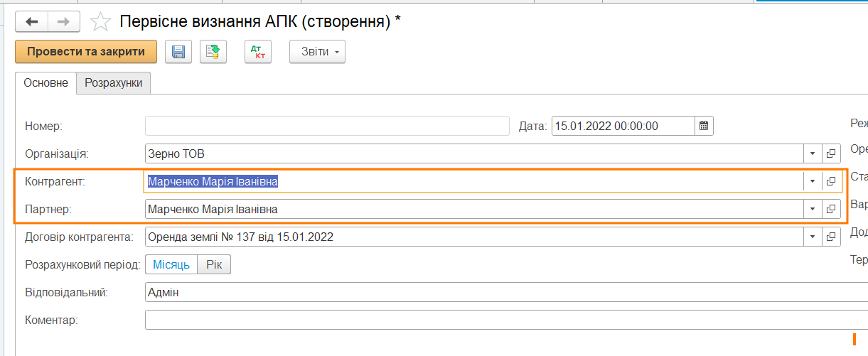Add document to favorites with star icon
Image resolution: width=868 pixels, height=356 pixels.
(x=101, y=22)
